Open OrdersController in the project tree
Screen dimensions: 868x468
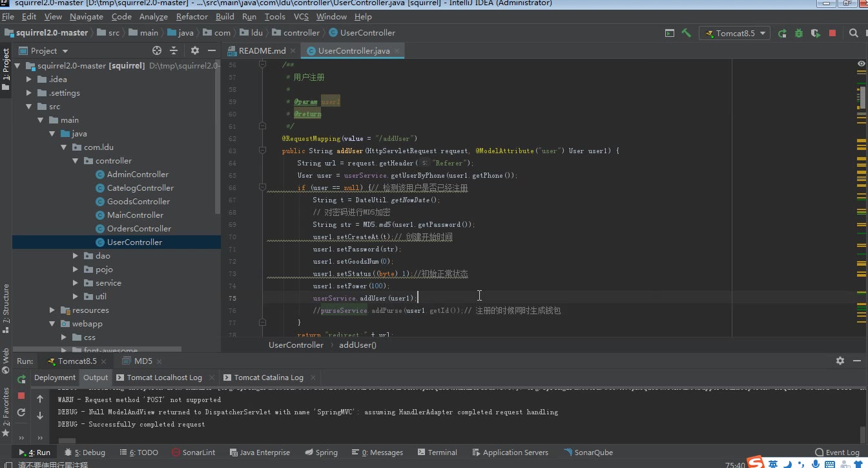(139, 229)
